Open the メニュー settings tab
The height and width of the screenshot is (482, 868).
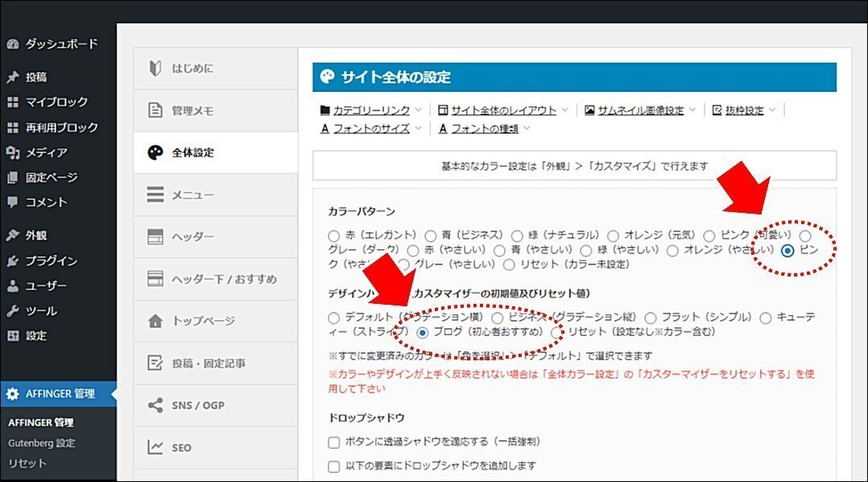(215, 194)
